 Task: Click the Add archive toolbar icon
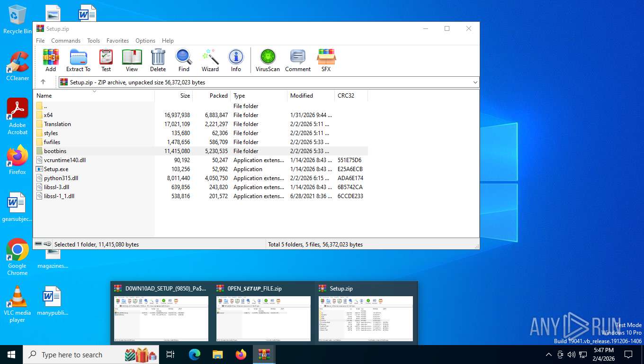[x=51, y=60]
